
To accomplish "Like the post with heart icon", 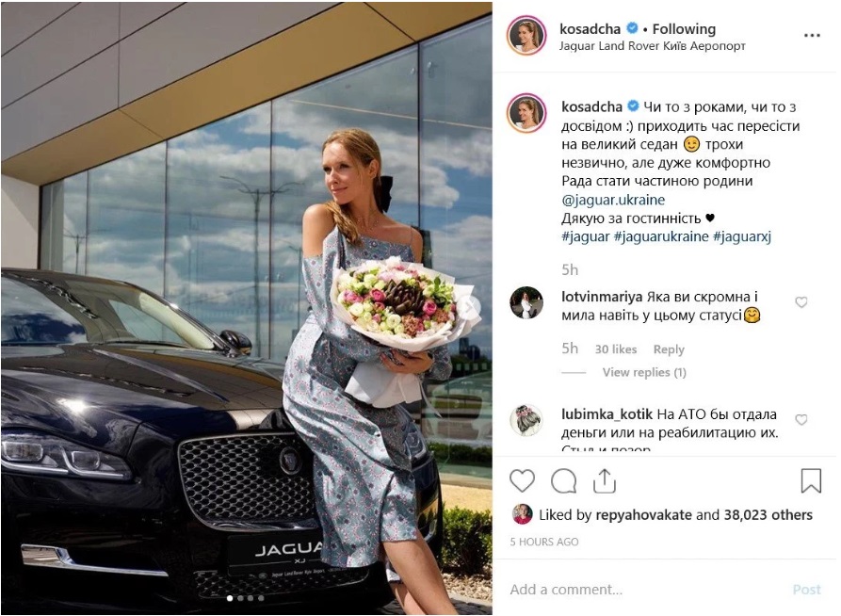I will (522, 480).
